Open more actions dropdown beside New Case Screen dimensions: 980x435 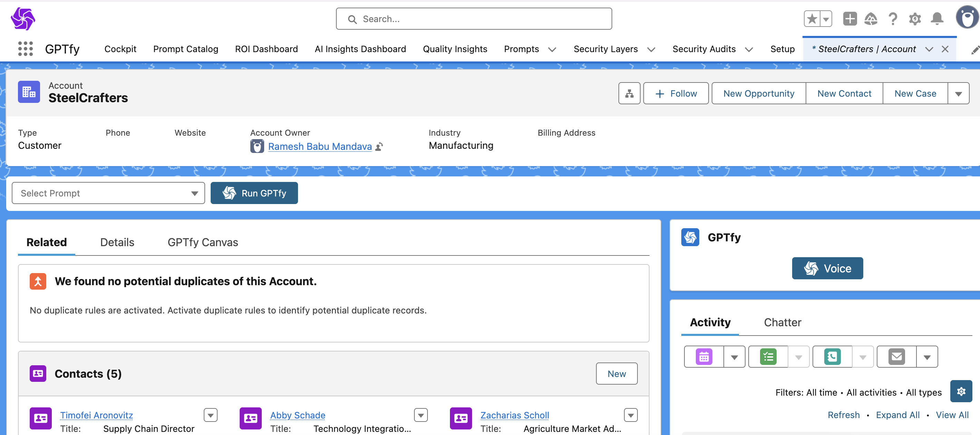[x=958, y=94]
